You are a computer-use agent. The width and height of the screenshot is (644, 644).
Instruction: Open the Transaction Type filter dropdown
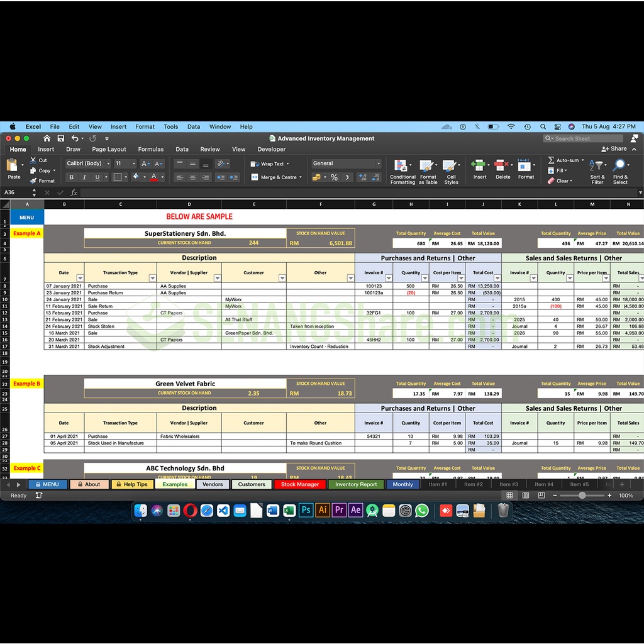tap(152, 278)
